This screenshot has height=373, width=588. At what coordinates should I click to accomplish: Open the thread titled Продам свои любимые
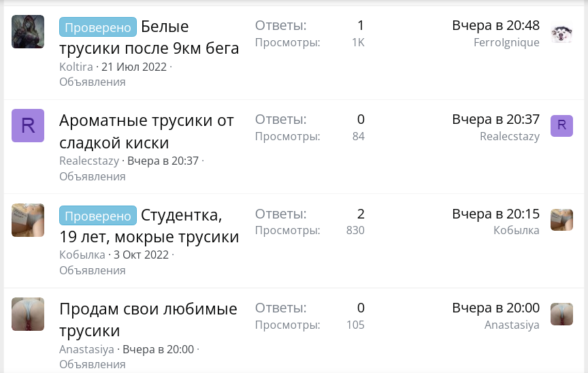coord(148,320)
